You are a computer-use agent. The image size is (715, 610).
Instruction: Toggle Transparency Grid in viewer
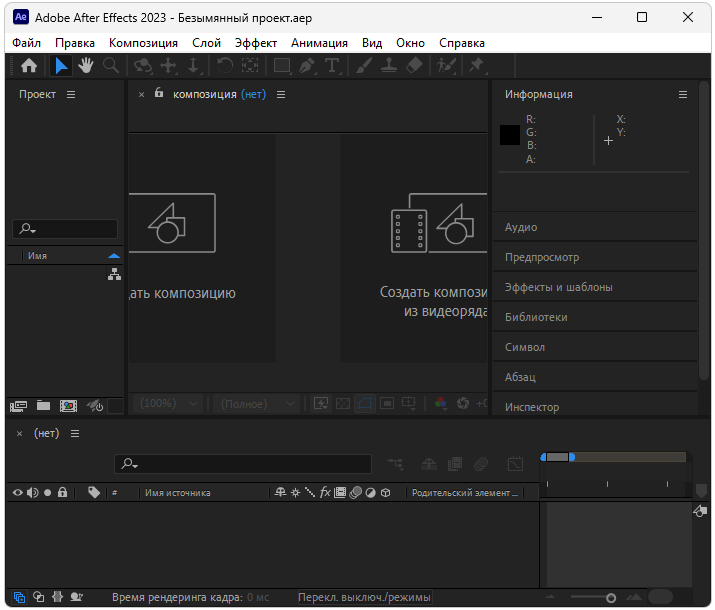tap(343, 403)
